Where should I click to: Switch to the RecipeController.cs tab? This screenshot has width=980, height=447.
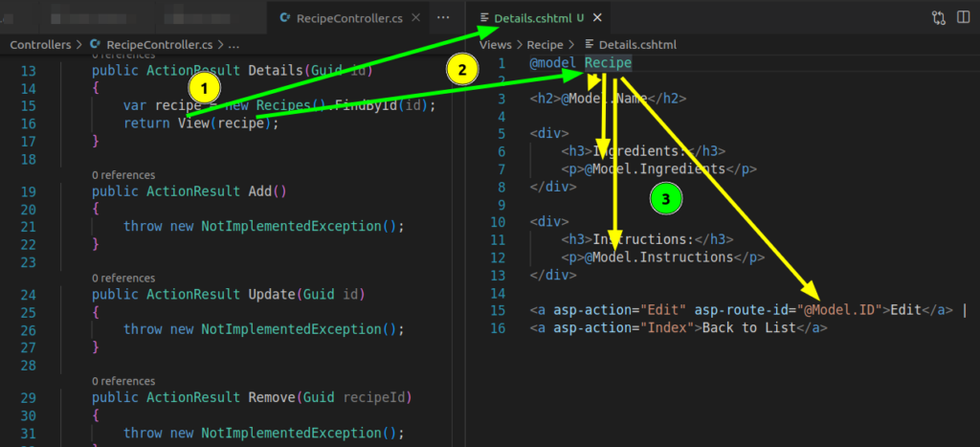point(348,18)
